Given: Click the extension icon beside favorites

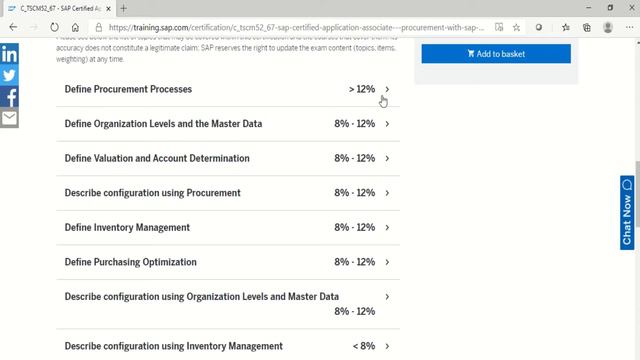Looking at the screenshot, I should [x=539, y=27].
